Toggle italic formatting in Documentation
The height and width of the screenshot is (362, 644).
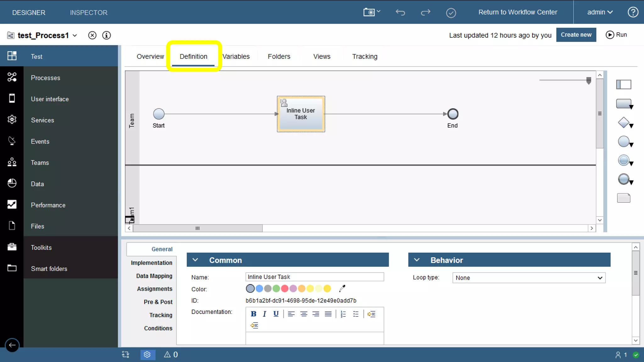264,314
